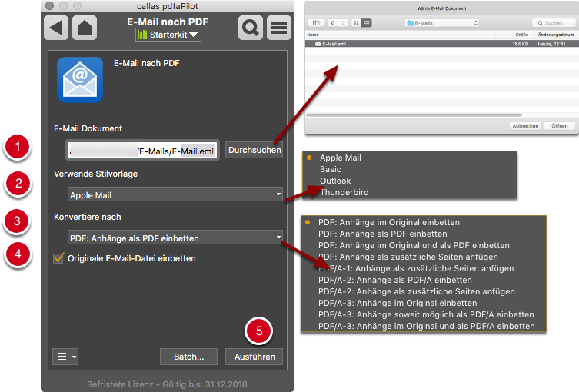Select Apple Mail style option
Viewport: 579px width, 392px height.
click(x=409, y=158)
